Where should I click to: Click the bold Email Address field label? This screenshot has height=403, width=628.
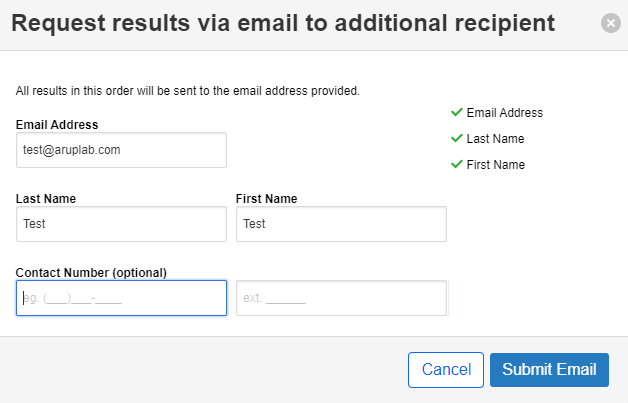[x=57, y=125]
